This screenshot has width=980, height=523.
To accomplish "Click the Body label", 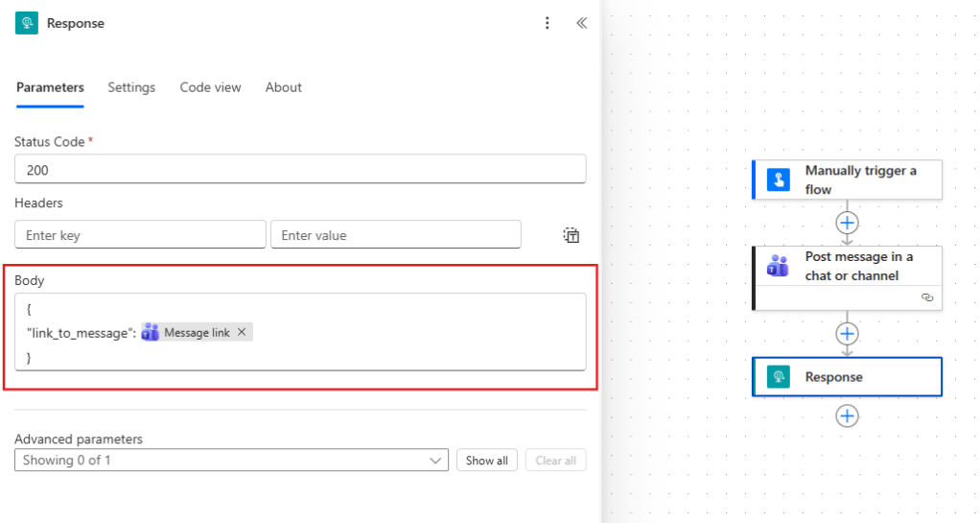I will [30, 280].
